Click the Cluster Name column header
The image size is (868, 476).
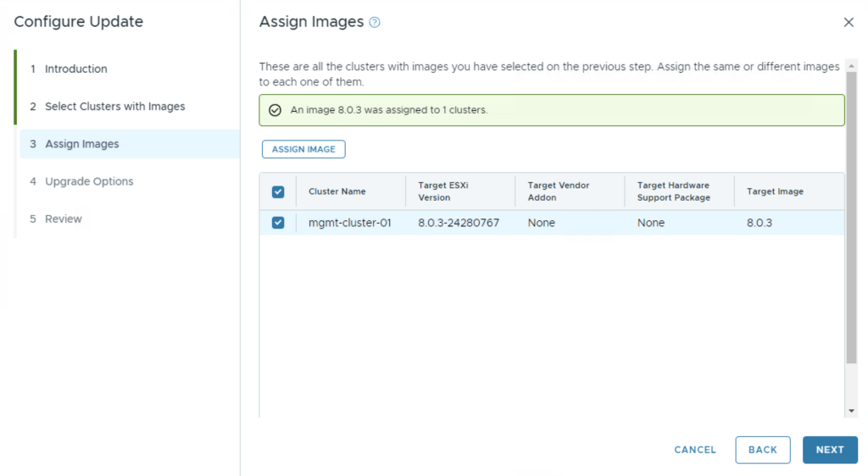(337, 191)
